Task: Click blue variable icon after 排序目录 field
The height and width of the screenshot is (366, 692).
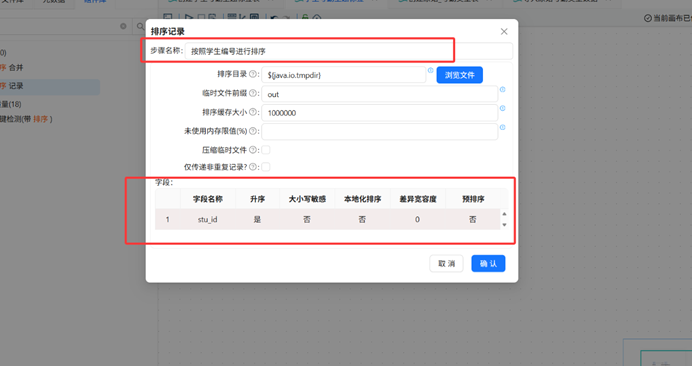Action: pyautogui.click(x=430, y=70)
